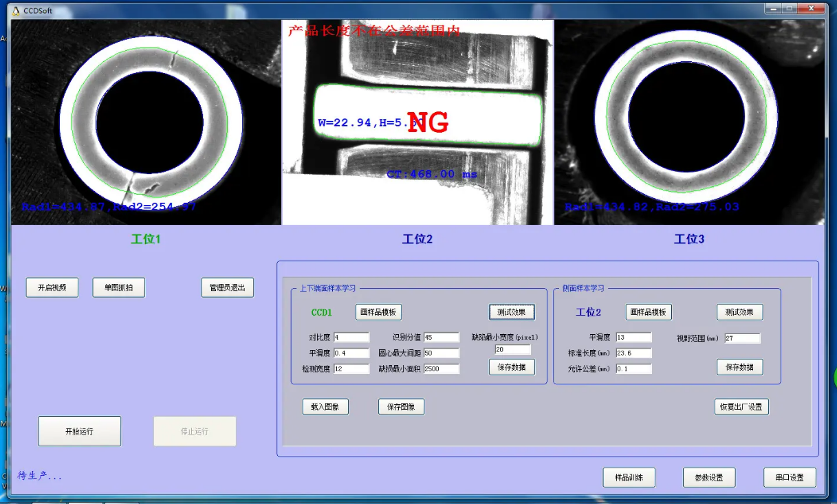The width and height of the screenshot is (837, 504).
Task: Click the 载入图像 button
Action: pos(325,406)
